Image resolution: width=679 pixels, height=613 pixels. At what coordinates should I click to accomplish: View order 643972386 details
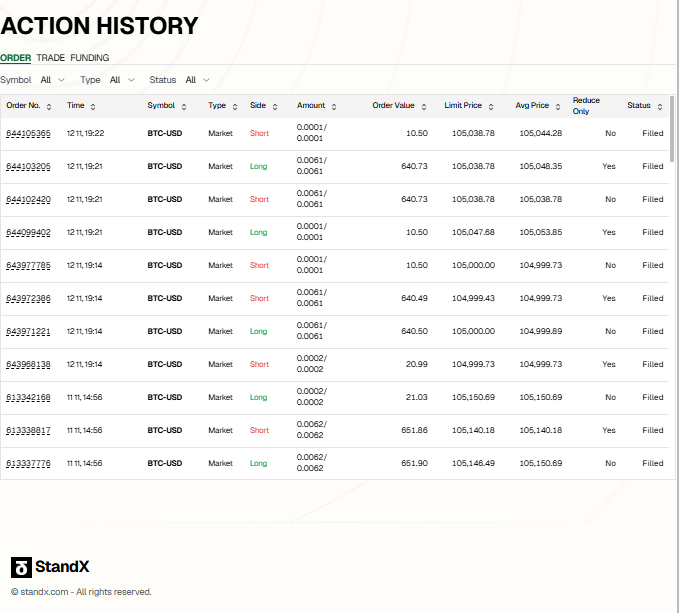click(x=28, y=298)
